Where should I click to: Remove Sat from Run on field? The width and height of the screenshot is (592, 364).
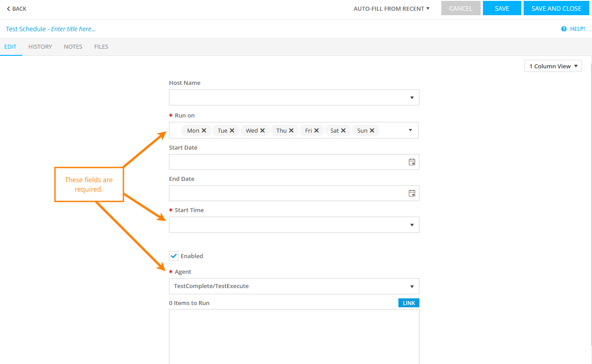click(x=343, y=130)
